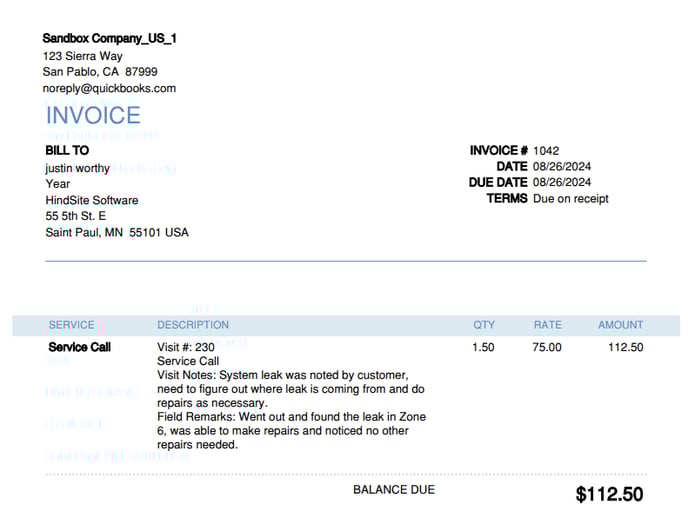This screenshot has height=511, width=688.
Task: Click the RATE column header
Action: tap(547, 325)
